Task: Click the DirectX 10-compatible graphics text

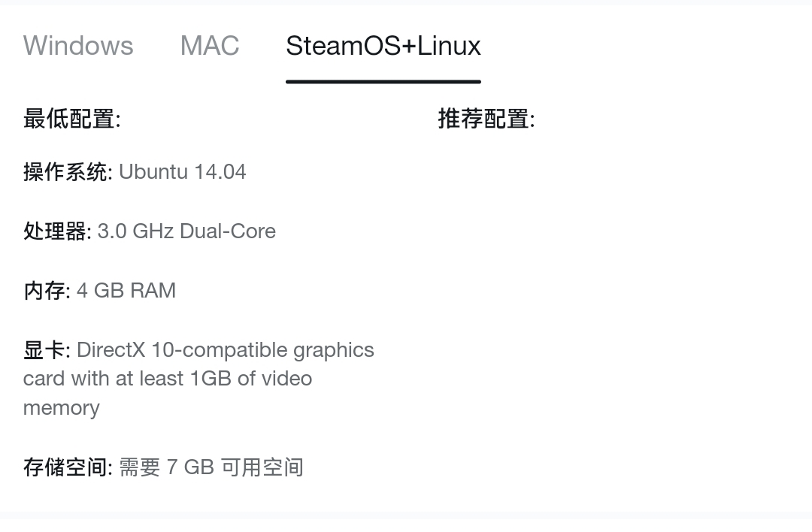Action: [225, 350]
